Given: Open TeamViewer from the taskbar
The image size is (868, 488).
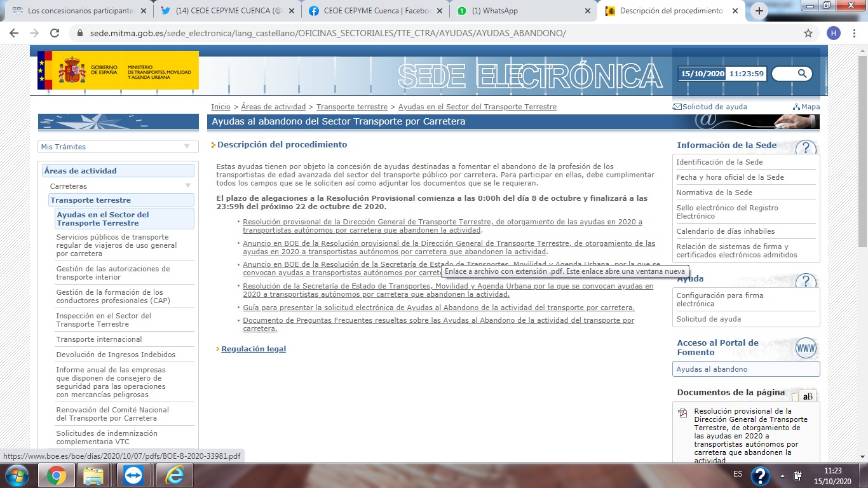Looking at the screenshot, I should (133, 475).
